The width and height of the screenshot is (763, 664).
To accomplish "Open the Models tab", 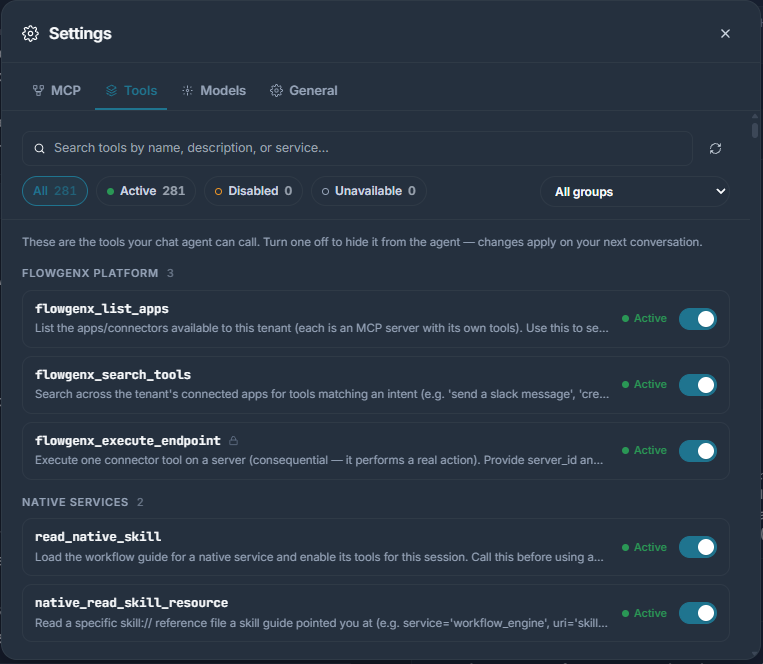I will click(214, 90).
